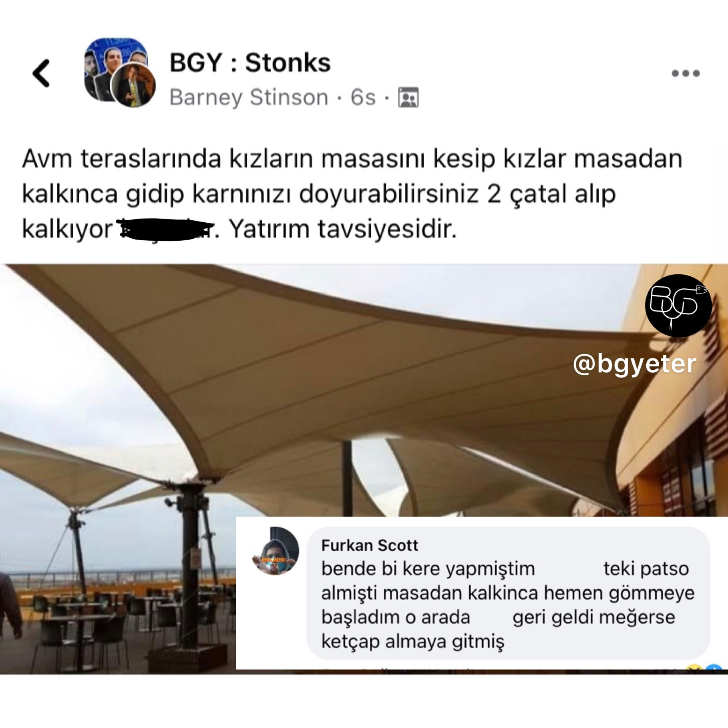Open Furkan Scott's name in comment

(370, 545)
